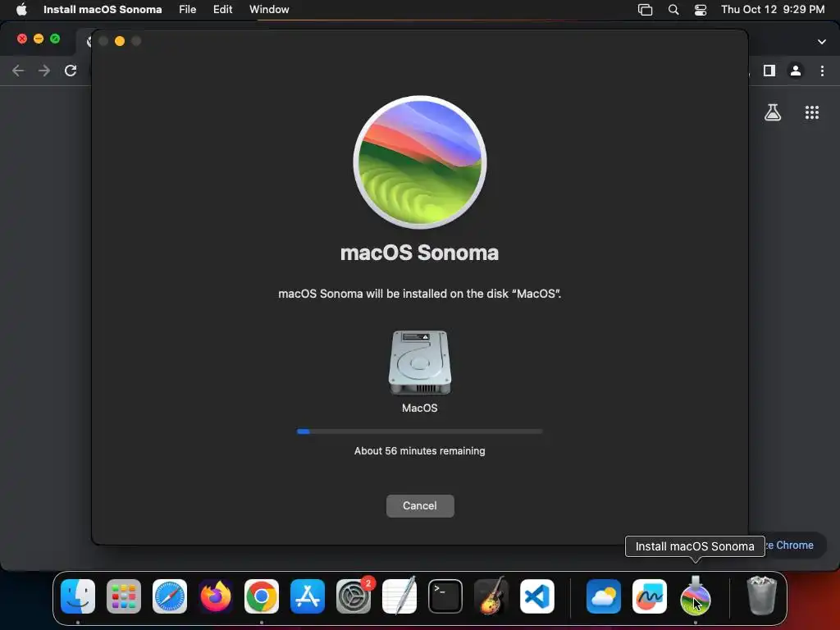The width and height of the screenshot is (840, 630).
Task: Click the macOS Sonoma logo image
Action: click(x=420, y=162)
